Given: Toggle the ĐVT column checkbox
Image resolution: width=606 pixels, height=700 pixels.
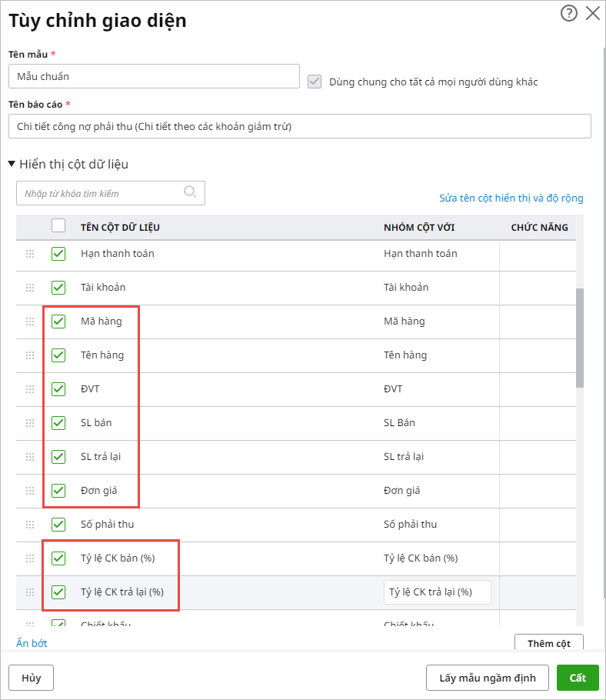Looking at the screenshot, I should point(58,389).
